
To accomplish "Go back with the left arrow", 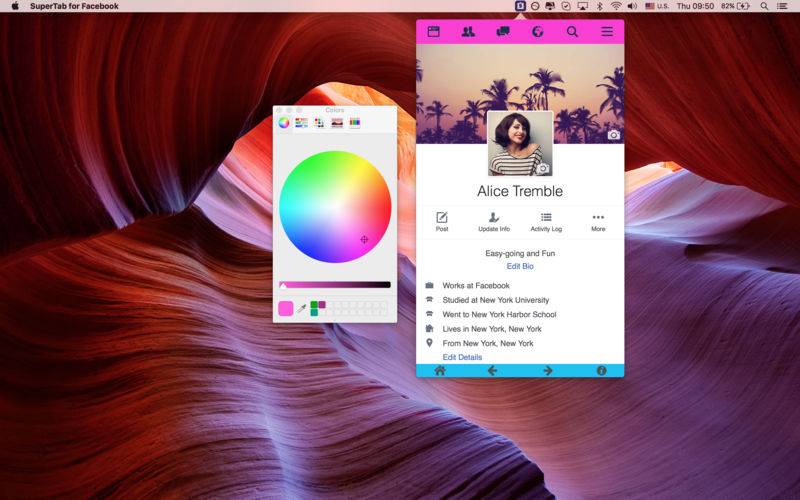I will [492, 370].
